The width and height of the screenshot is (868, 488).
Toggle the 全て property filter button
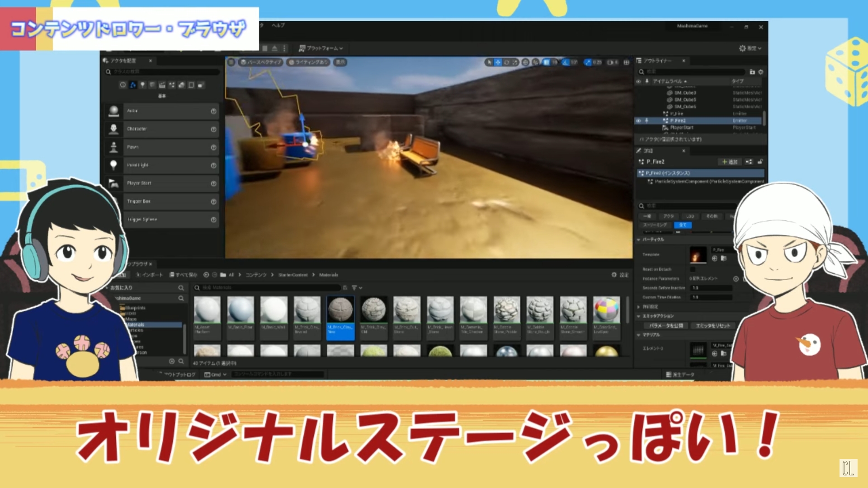click(x=683, y=225)
